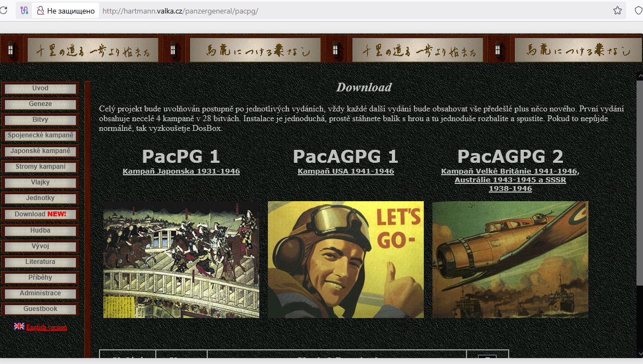Open Japonské kampaně page
This screenshot has height=364, width=643.
tap(40, 151)
